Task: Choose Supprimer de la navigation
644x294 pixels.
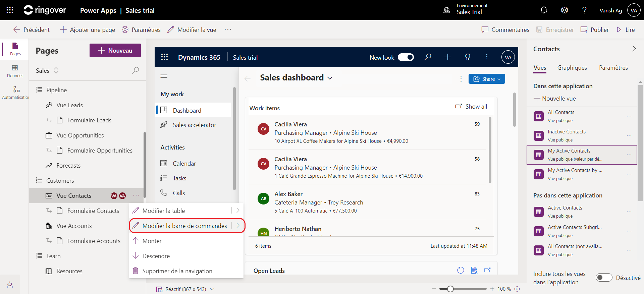Action: 186,271
